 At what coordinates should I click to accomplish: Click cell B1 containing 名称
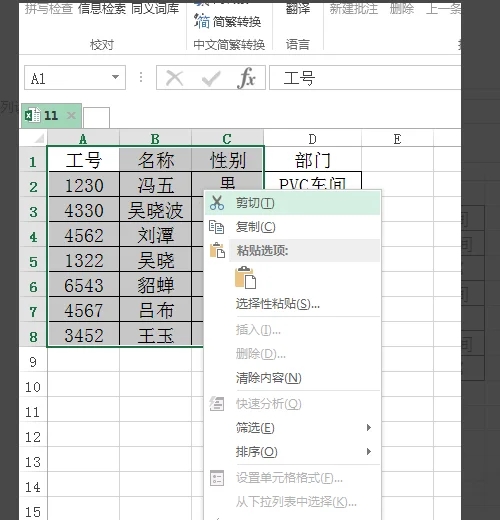(156, 160)
